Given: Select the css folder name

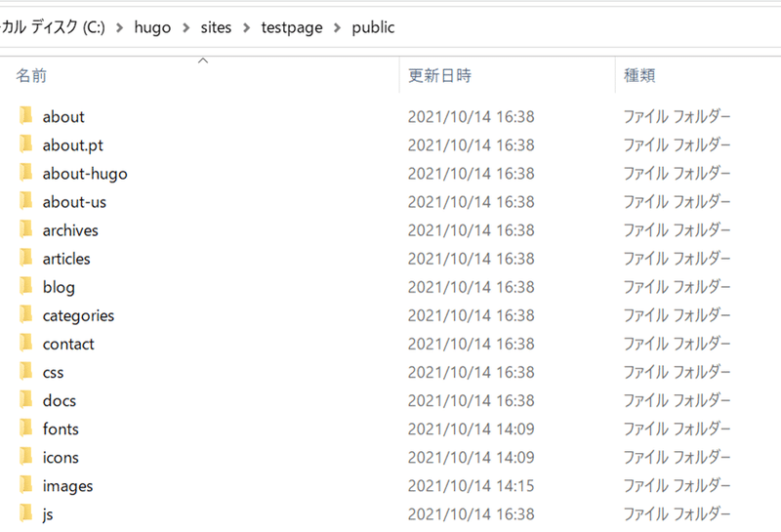Looking at the screenshot, I should click(54, 373).
